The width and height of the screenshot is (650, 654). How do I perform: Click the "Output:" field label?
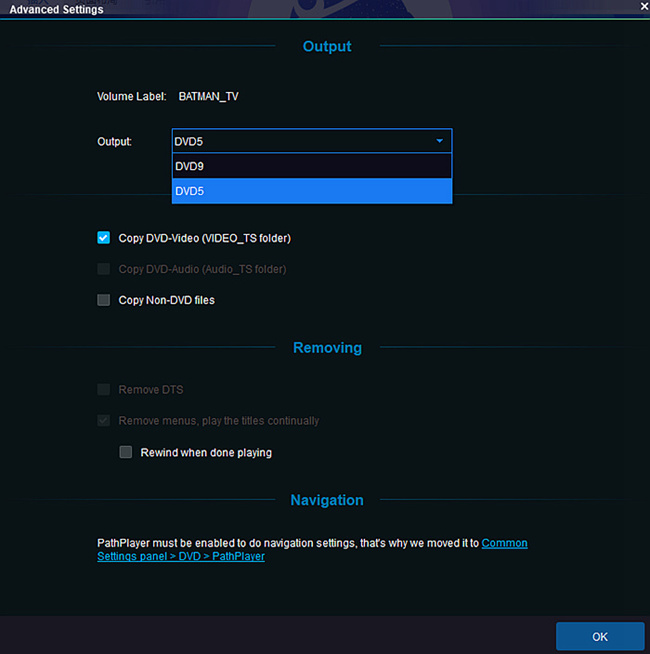[x=114, y=142]
